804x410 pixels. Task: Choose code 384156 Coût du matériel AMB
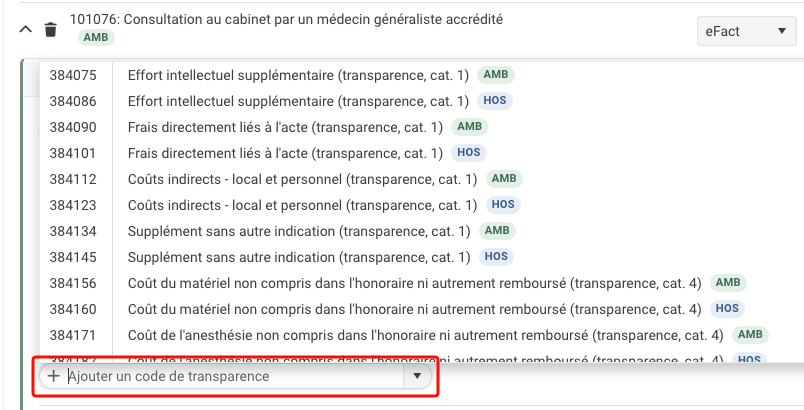coord(421,283)
